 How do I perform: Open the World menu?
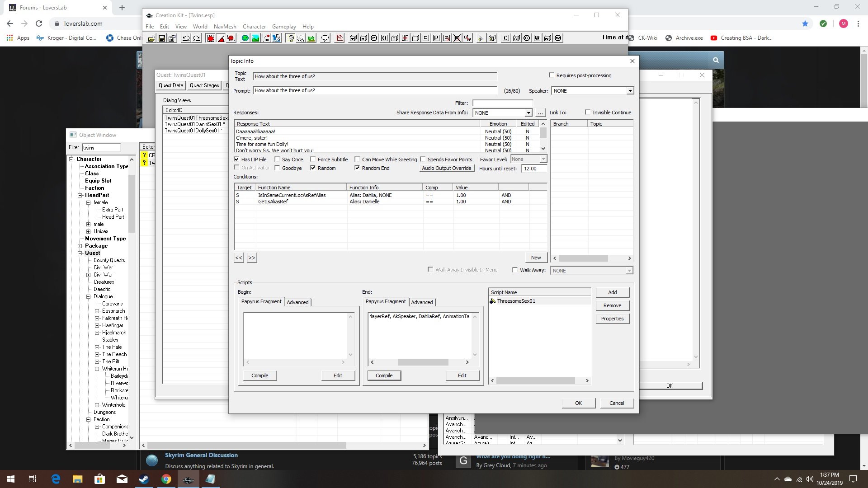pyautogui.click(x=200, y=27)
